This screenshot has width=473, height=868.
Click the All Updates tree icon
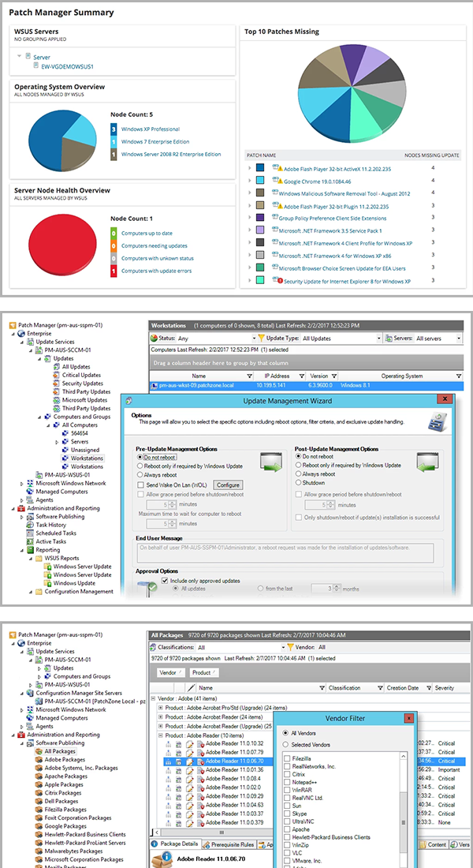tap(57, 367)
